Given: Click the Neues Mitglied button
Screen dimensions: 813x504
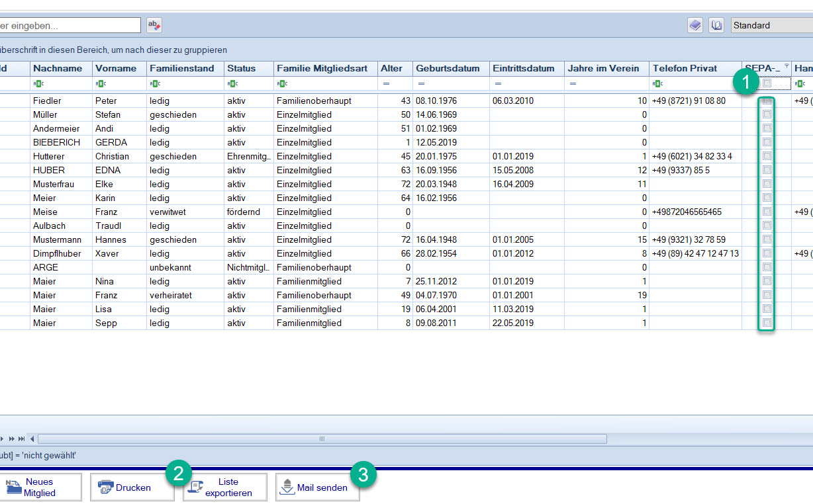Looking at the screenshot, I should pos(40,487).
